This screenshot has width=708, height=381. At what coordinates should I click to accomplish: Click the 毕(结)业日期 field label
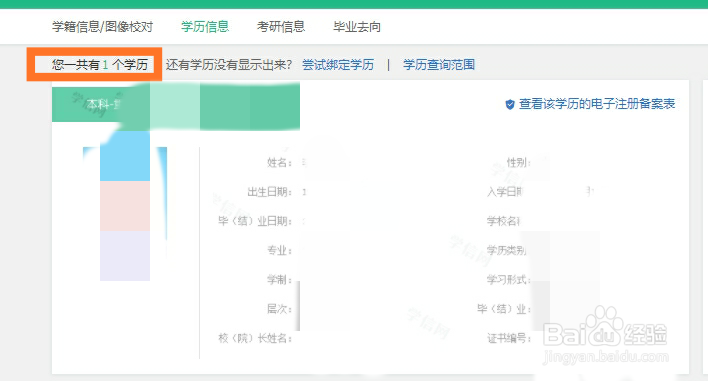click(255, 221)
